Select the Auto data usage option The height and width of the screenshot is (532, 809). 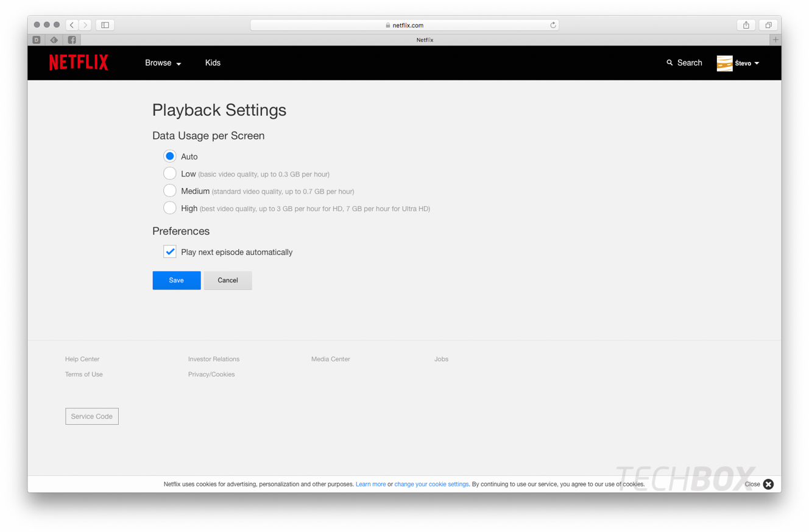click(x=170, y=156)
